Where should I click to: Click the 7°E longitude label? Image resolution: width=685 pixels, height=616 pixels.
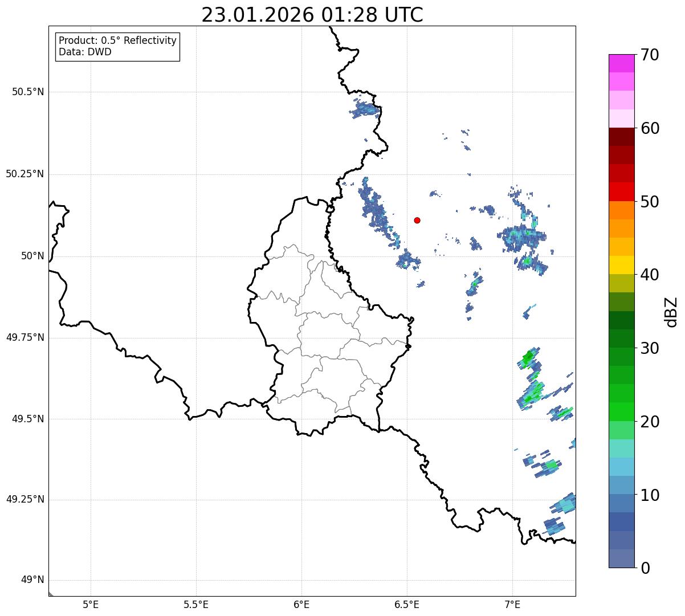[x=512, y=605]
